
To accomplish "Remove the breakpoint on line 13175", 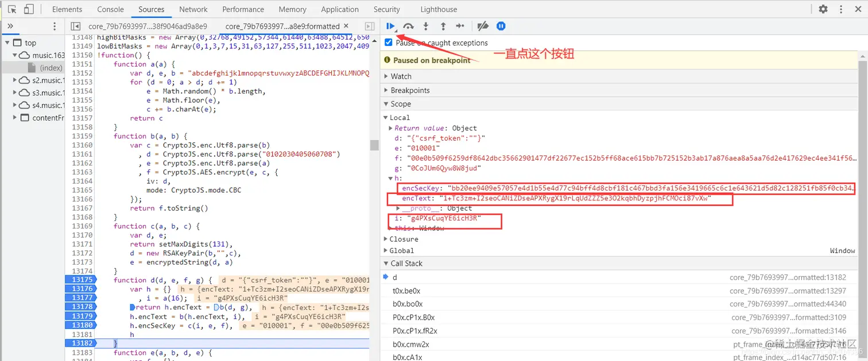I will [80, 280].
